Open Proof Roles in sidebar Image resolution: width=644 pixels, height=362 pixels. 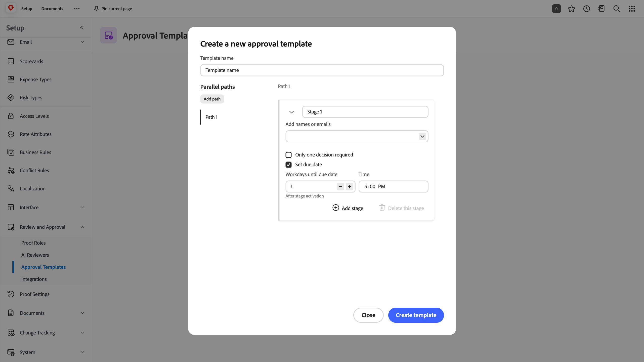tap(33, 243)
